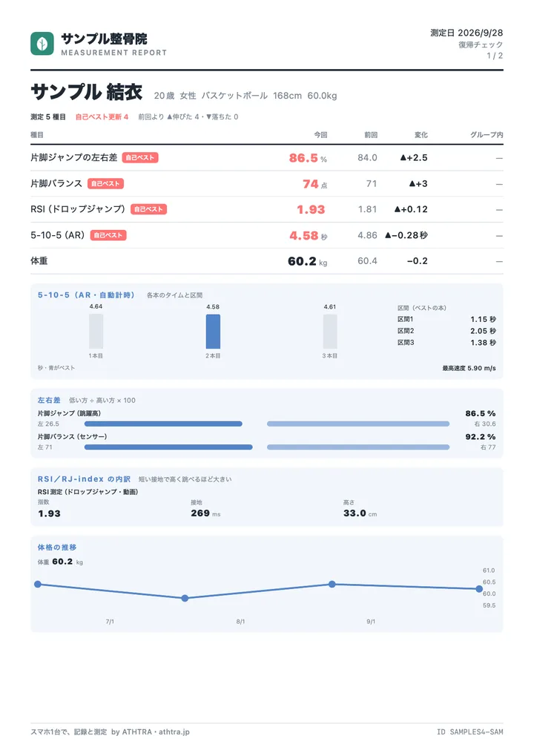Click the 自己ベスト badge beside RSI (ドロップジャンプ)
This screenshot has height=756, width=534.
click(x=148, y=209)
